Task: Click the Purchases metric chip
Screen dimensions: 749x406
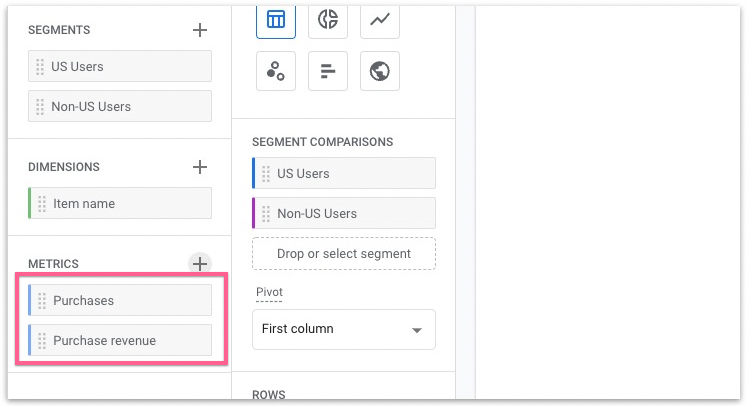Action: [x=120, y=301]
